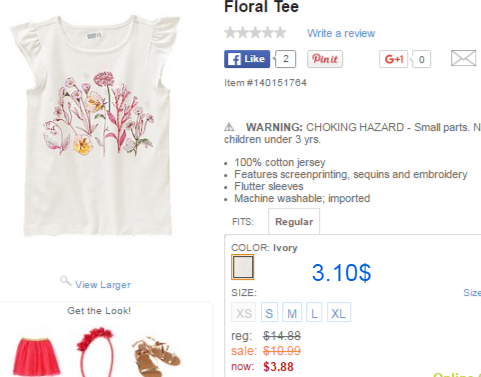
Task: Select size XL
Action: (x=339, y=312)
